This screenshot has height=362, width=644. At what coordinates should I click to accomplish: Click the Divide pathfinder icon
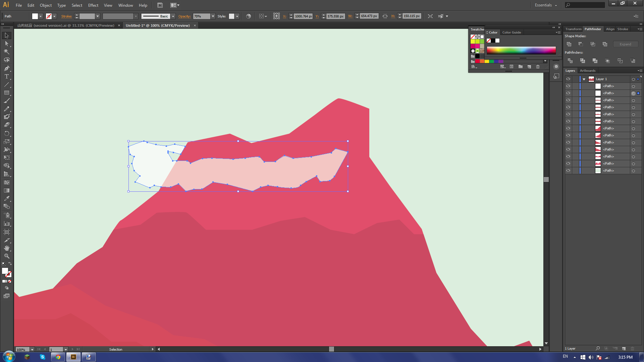(570, 61)
